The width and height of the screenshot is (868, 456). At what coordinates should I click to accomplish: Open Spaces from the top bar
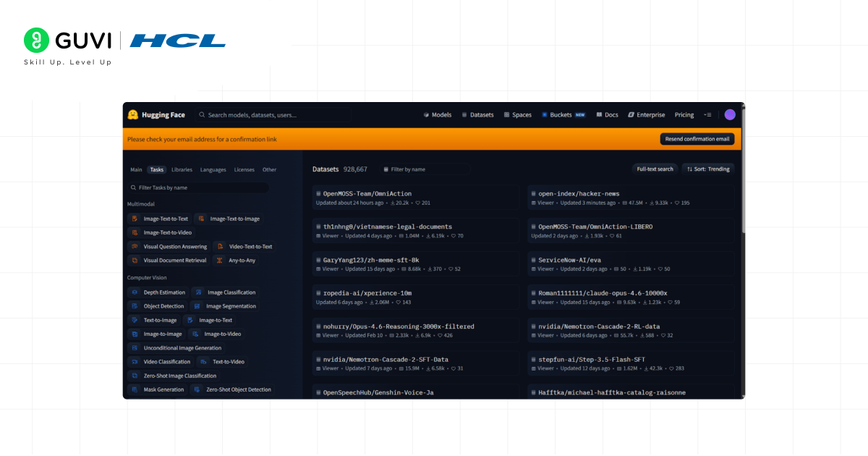click(x=517, y=114)
